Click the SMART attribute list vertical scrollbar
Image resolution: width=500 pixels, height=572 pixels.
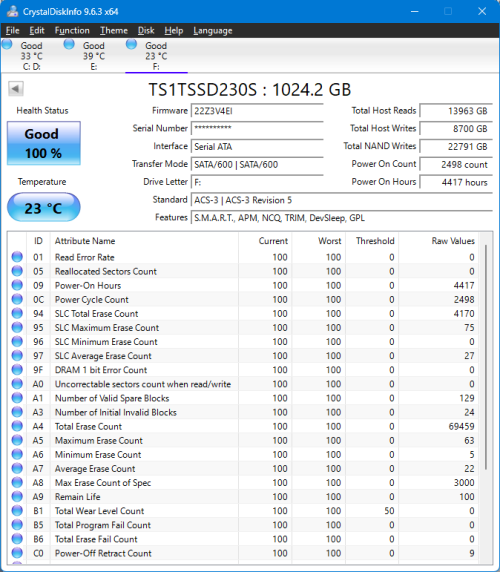[486, 358]
